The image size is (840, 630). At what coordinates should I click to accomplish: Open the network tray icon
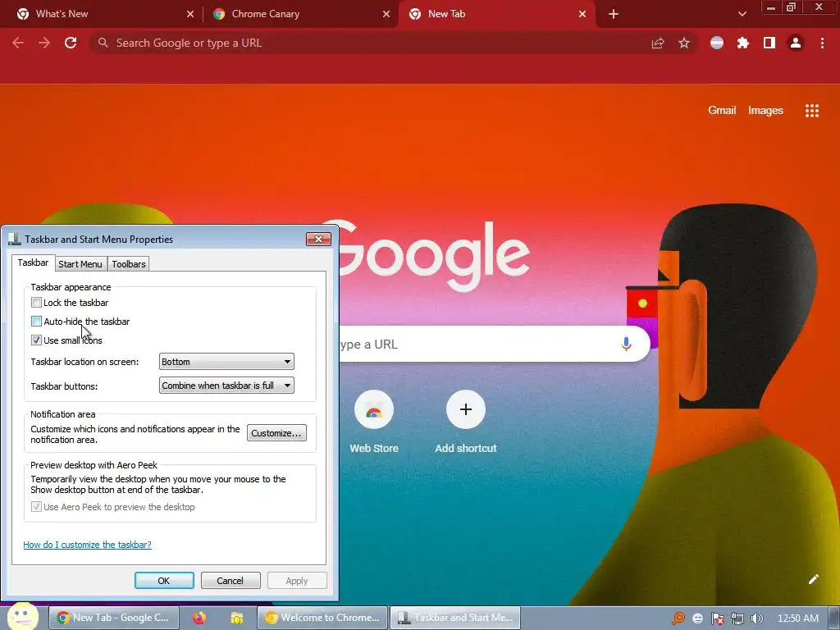(737, 619)
